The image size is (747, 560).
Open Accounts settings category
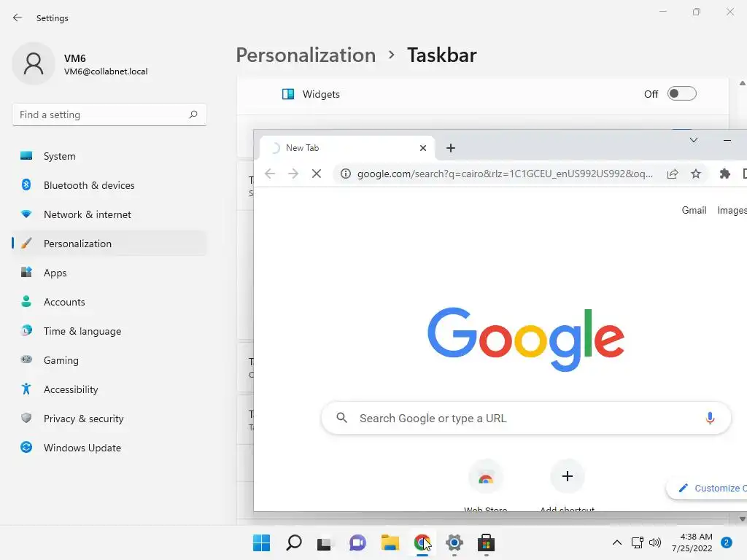tap(109, 302)
